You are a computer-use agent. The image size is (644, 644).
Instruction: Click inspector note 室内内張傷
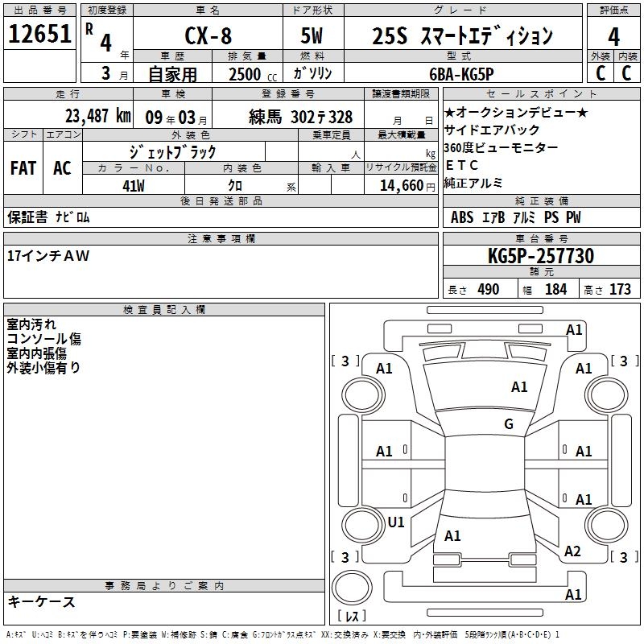36,353
